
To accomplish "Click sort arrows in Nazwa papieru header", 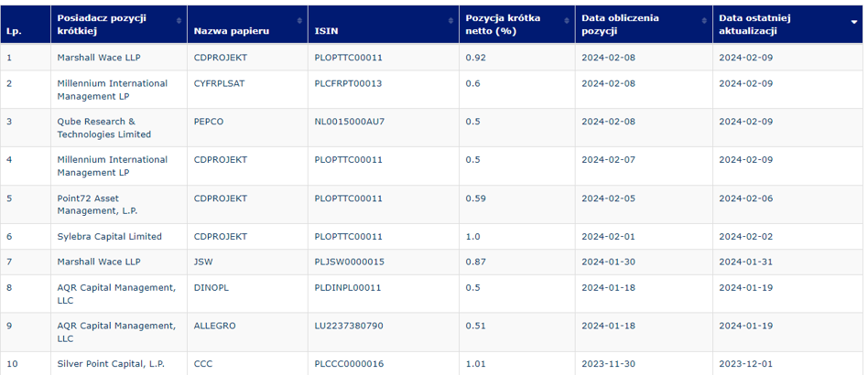I will point(299,20).
